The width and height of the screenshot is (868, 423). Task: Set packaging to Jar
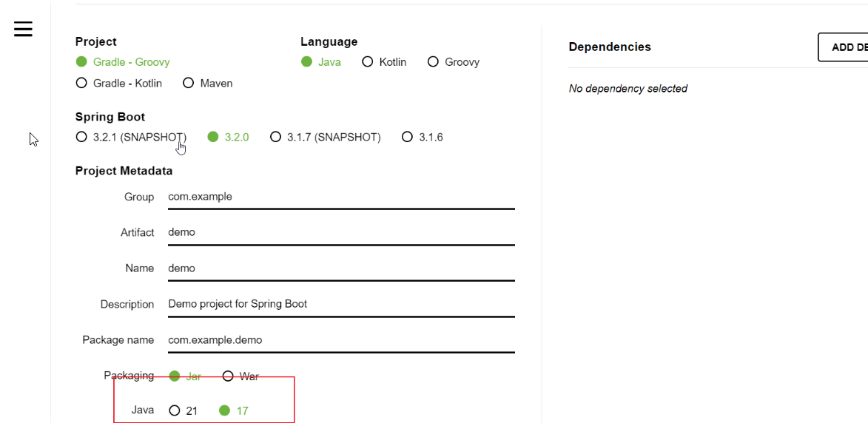185,376
